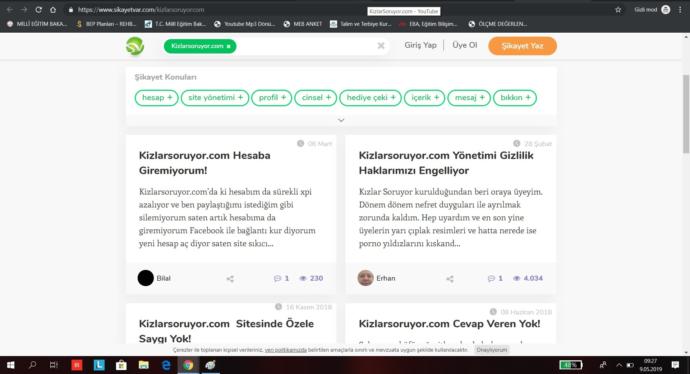This screenshot has width=690, height=374.
Task: Clear search with the X icon
Action: (x=381, y=46)
